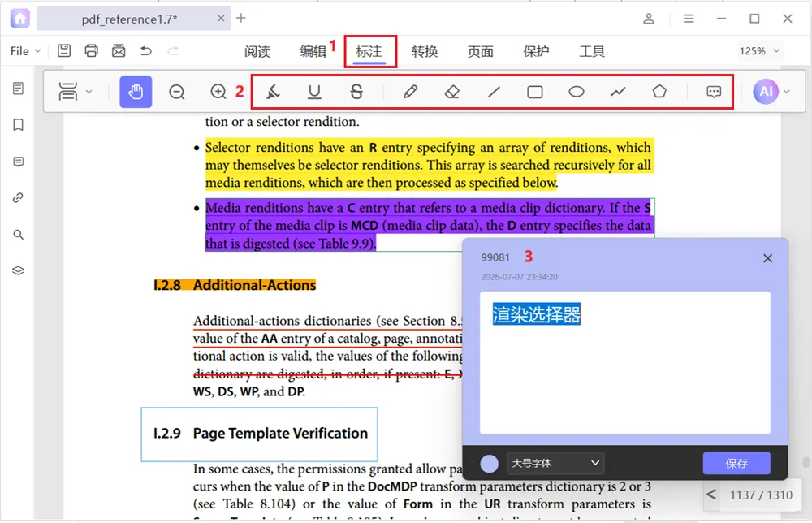The width and height of the screenshot is (812, 523).
Task: Click the zoom out magnifier
Action: coord(176,92)
